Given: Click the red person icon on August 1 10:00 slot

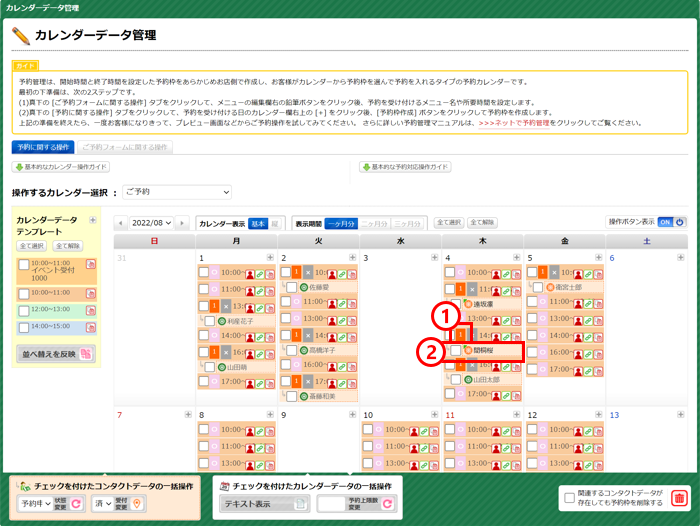Looking at the screenshot, I should tap(250, 274).
